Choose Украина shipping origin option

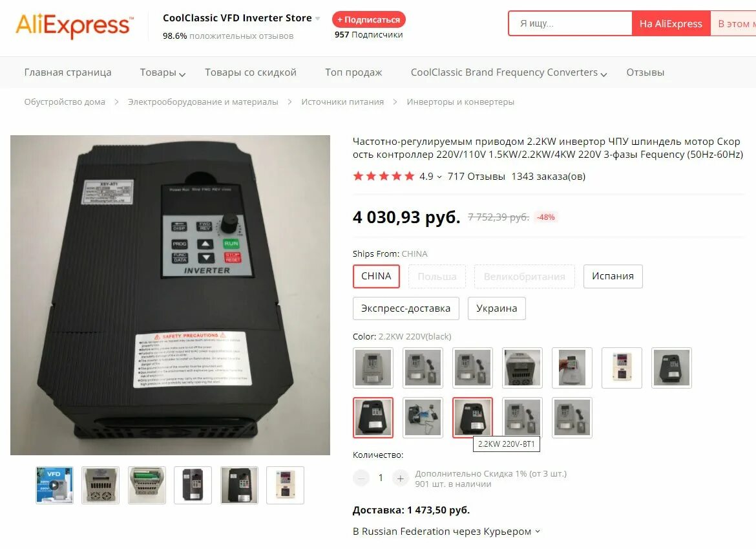pos(497,308)
